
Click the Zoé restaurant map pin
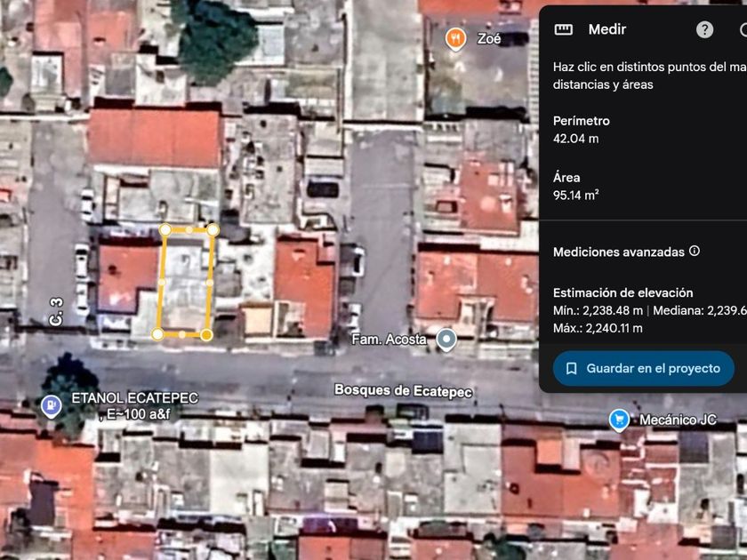pyautogui.click(x=455, y=39)
